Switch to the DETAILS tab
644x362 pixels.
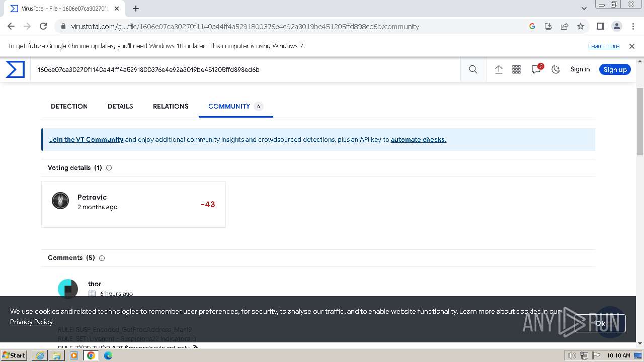tap(120, 106)
